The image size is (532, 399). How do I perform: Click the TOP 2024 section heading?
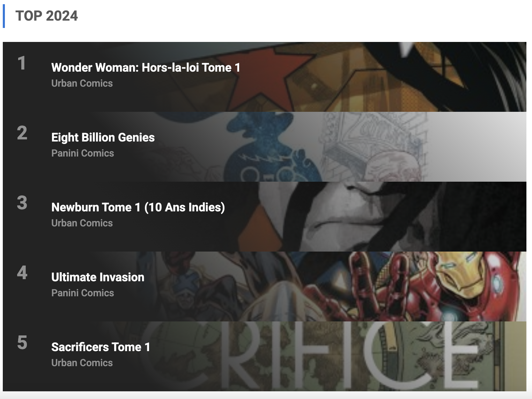point(47,16)
